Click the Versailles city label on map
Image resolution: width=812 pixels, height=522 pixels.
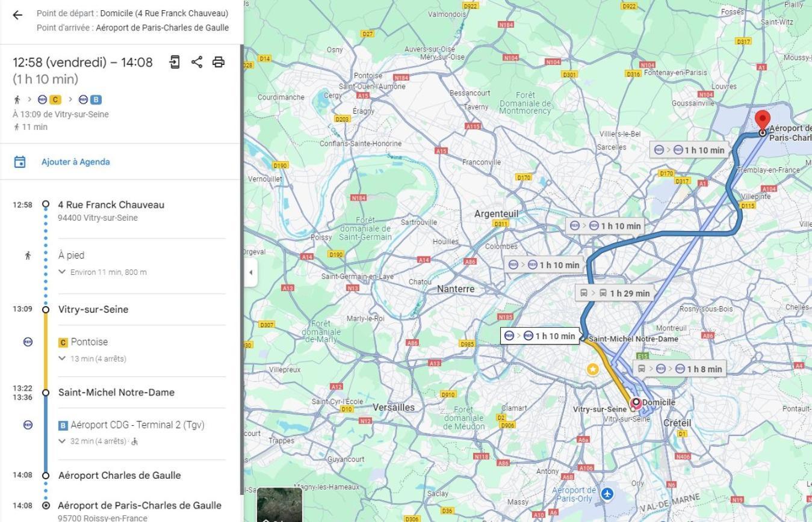pyautogui.click(x=394, y=407)
